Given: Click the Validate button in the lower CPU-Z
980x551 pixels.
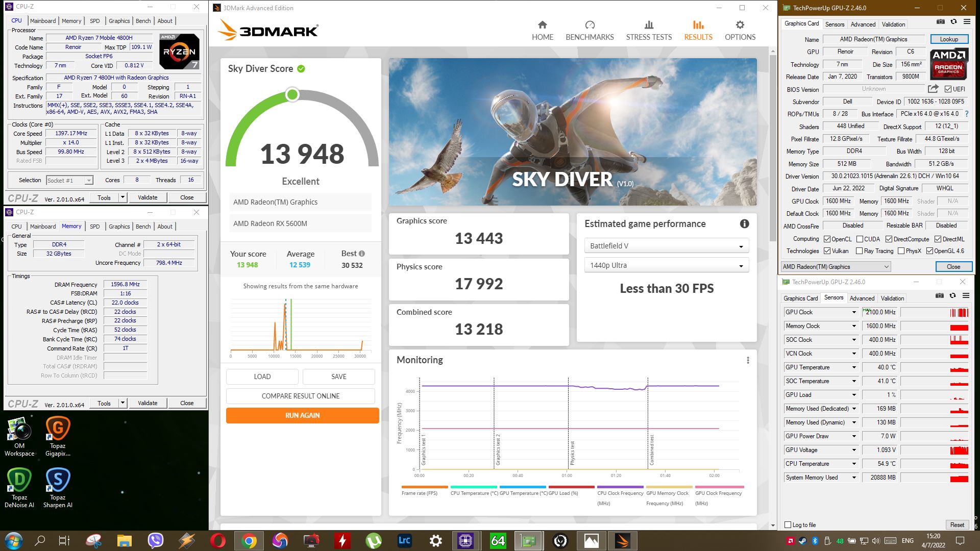Looking at the screenshot, I should point(148,403).
